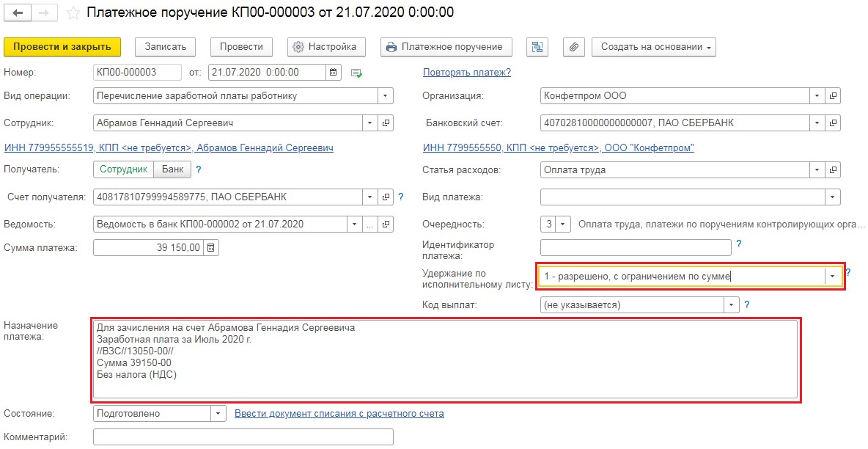Expand Счет получателя dropdown
868x449 pixels.
(370, 197)
